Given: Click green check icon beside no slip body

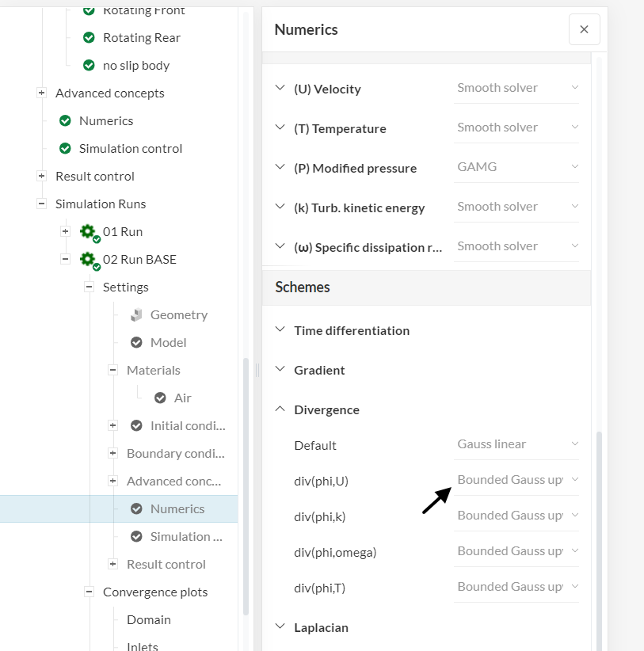Looking at the screenshot, I should pyautogui.click(x=89, y=66).
